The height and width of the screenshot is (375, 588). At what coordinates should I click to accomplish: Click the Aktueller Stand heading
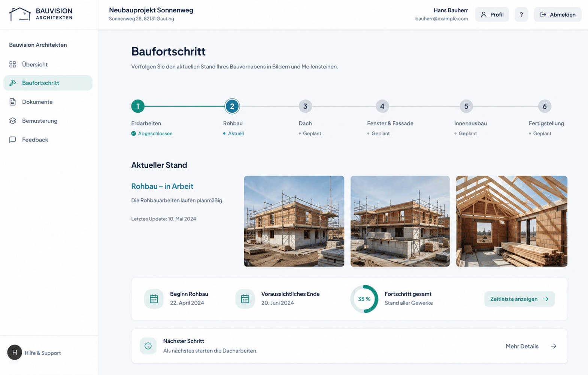point(159,165)
